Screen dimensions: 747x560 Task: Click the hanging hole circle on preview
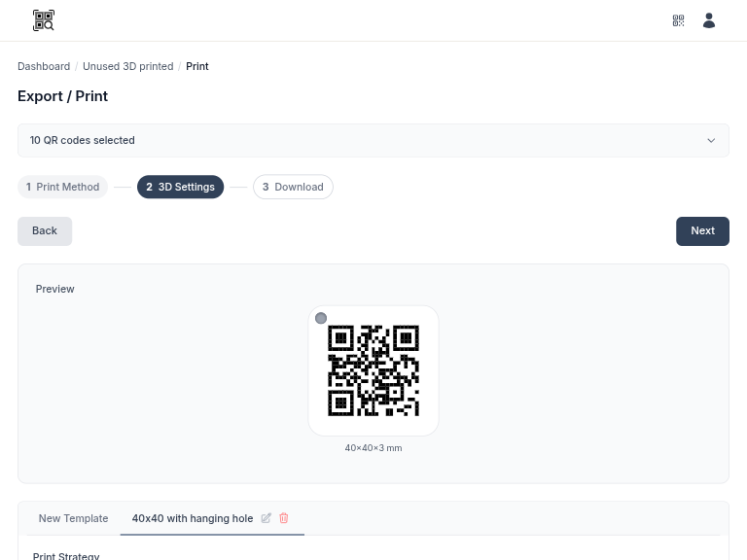click(321, 318)
